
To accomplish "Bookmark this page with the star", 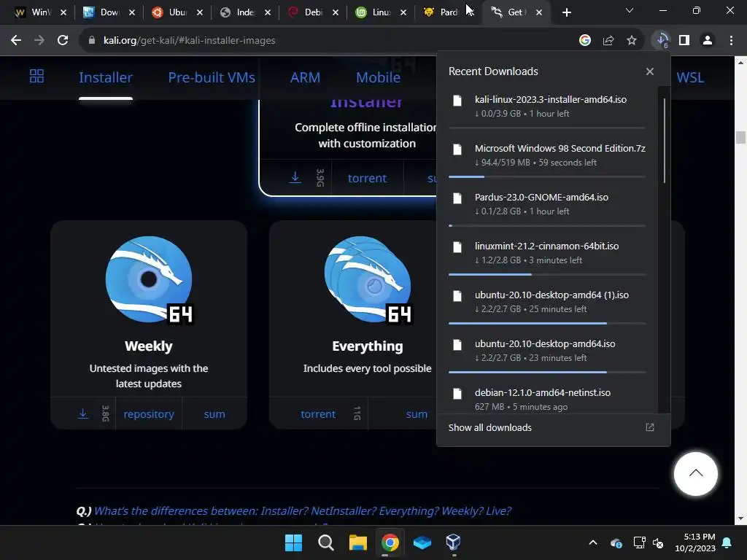I will (632, 41).
